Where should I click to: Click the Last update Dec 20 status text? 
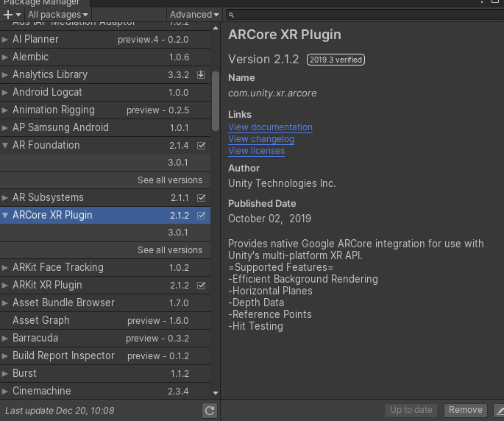(x=60, y=411)
